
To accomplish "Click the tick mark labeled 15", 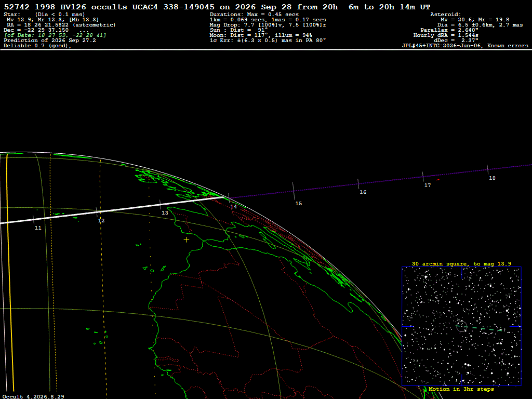I will (294, 191).
